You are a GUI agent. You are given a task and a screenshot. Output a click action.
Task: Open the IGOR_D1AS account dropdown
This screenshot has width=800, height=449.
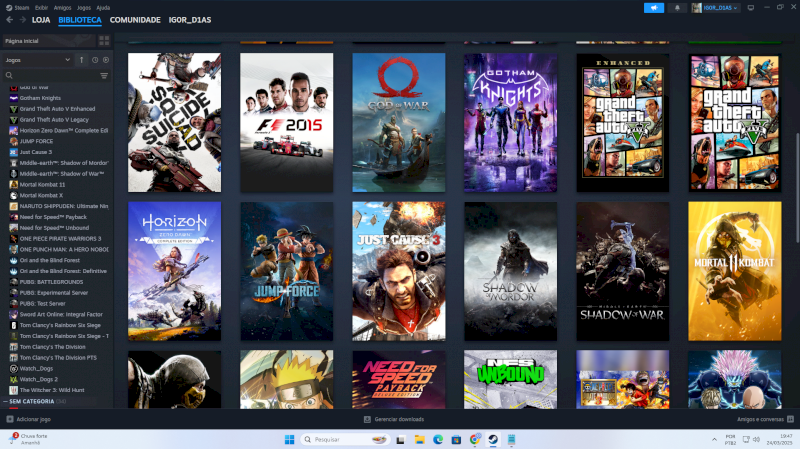(715, 8)
